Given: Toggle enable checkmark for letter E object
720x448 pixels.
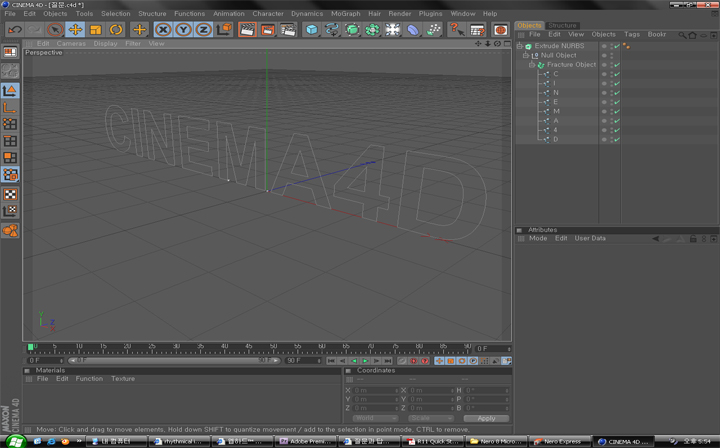Looking at the screenshot, I should (x=617, y=102).
